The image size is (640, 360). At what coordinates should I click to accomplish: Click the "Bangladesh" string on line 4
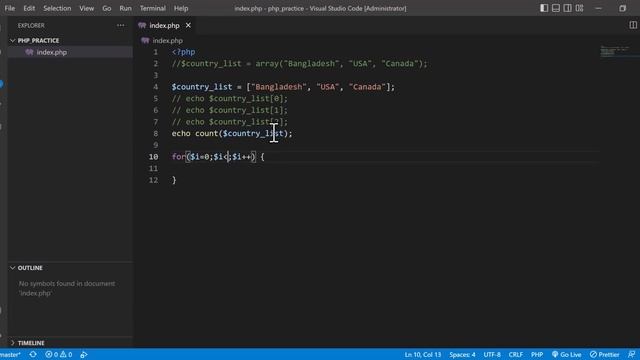tap(279, 87)
